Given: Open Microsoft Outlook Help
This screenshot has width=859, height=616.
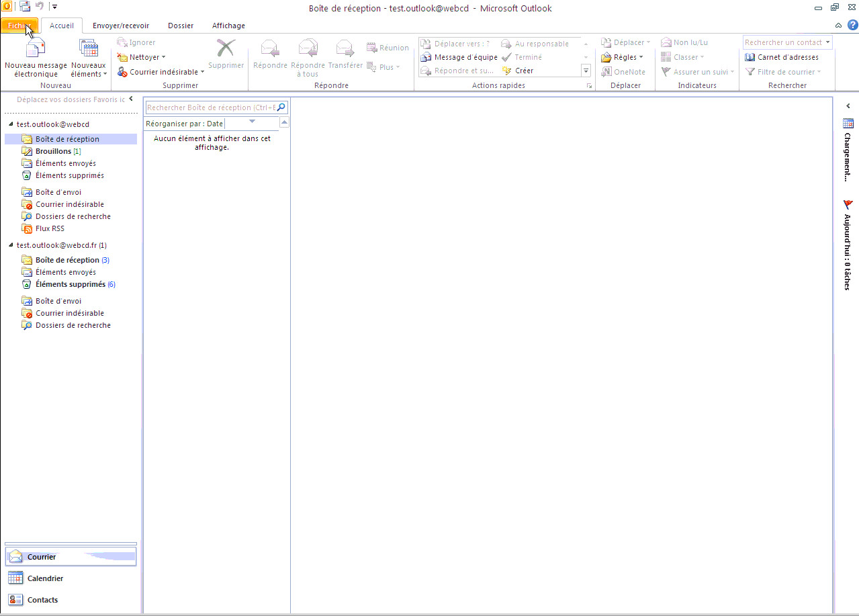Looking at the screenshot, I should 852,25.
